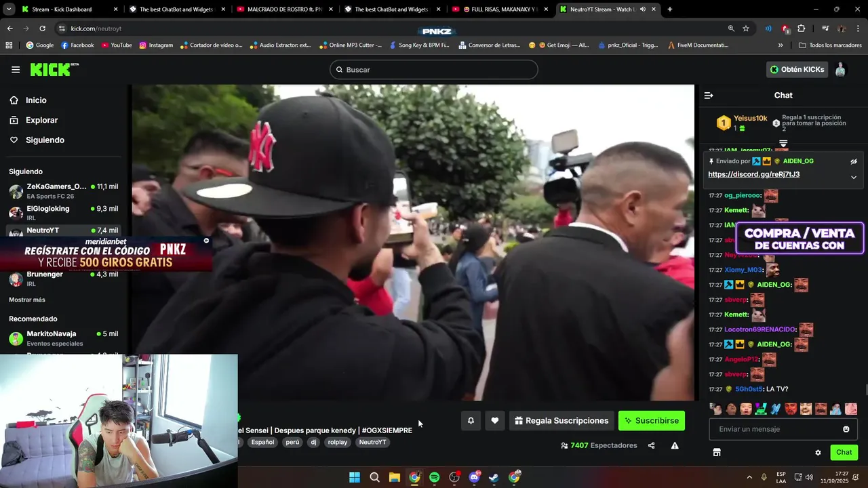Hide the pinned message with eye-slash icon
This screenshot has height=488, width=868.
[854, 161]
